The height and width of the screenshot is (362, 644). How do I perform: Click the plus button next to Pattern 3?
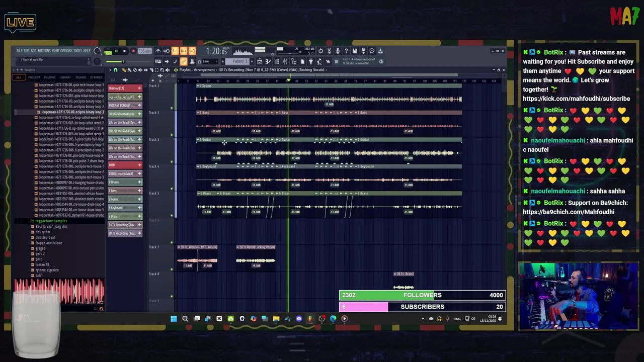point(252,61)
